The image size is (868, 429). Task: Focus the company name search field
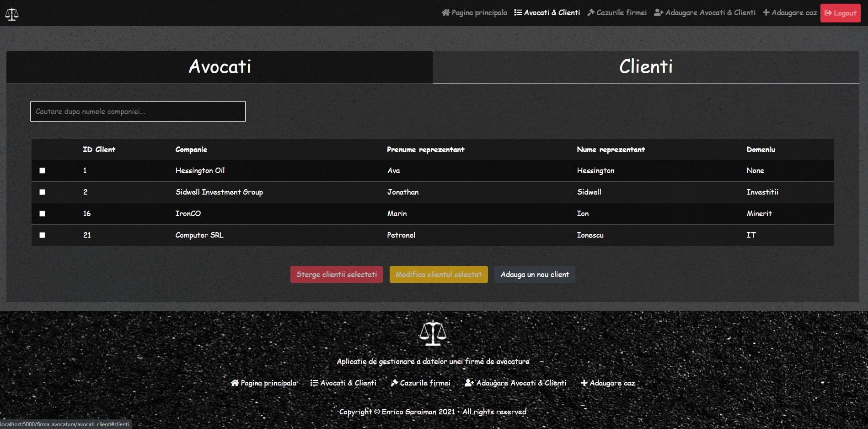138,112
